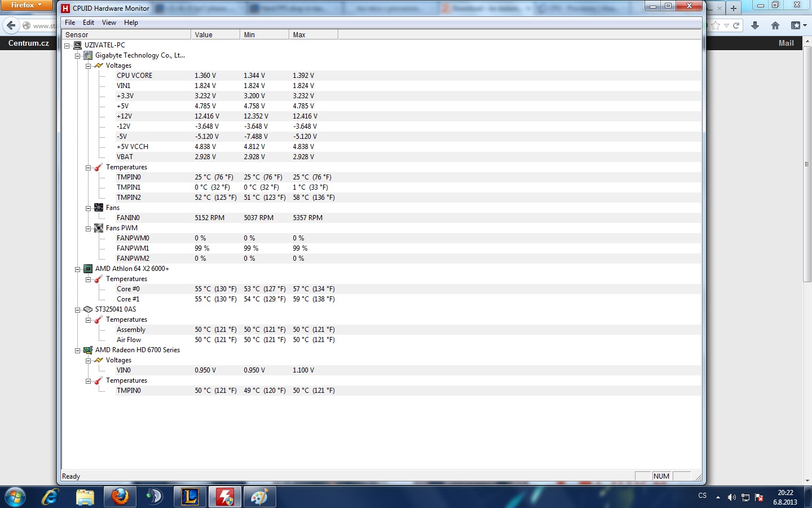
Task: Click the thermometer icon under AMD Athlon
Action: point(99,279)
